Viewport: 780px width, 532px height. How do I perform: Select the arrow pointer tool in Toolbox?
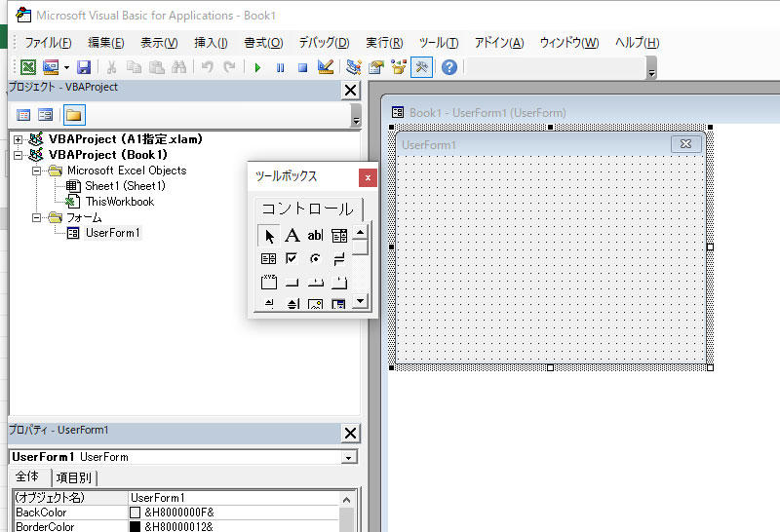click(x=269, y=236)
